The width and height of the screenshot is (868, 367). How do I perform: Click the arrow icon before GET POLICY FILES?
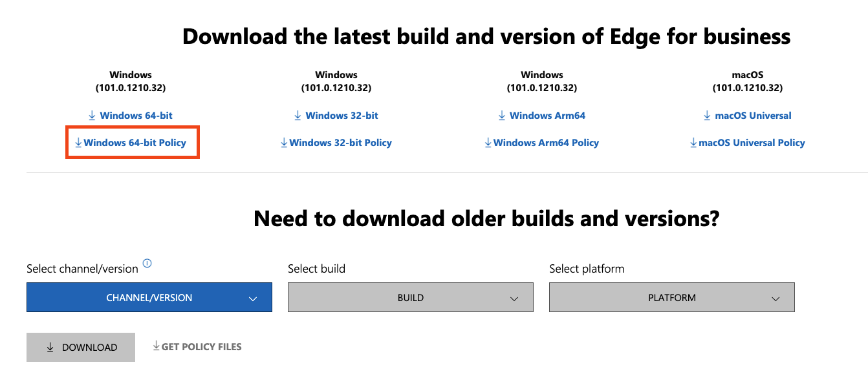click(156, 346)
